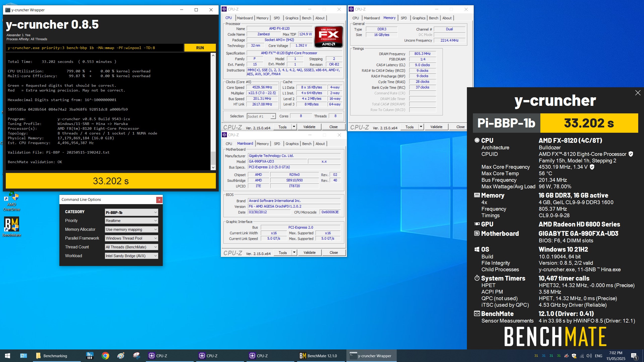Click the yellow 33.202 s result bar
This screenshot has width=644, height=362.
[111, 181]
